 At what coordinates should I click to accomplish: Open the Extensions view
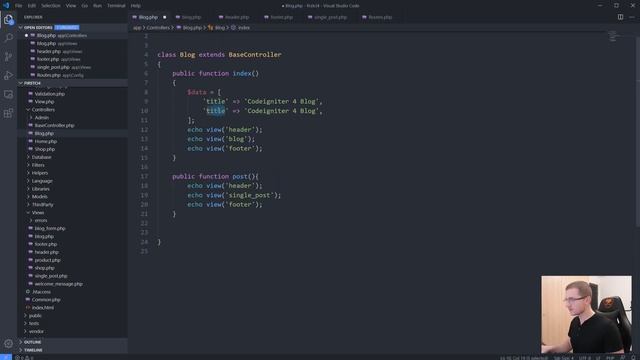8,113
